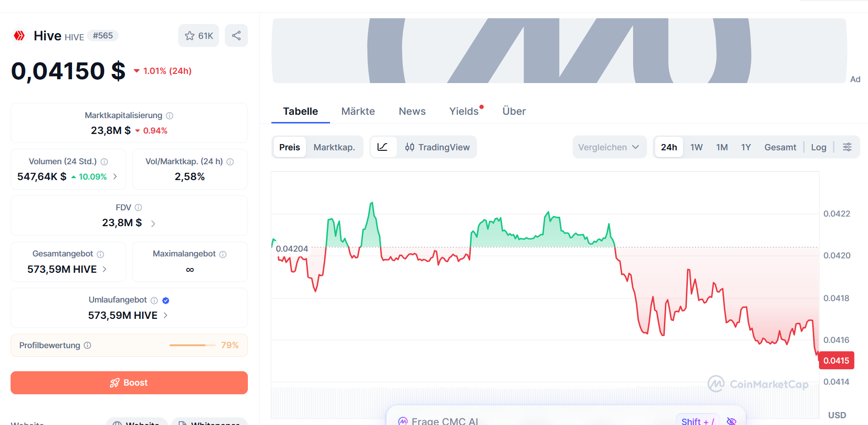Click info icon next to FDV
The height and width of the screenshot is (425, 868).
point(138,207)
